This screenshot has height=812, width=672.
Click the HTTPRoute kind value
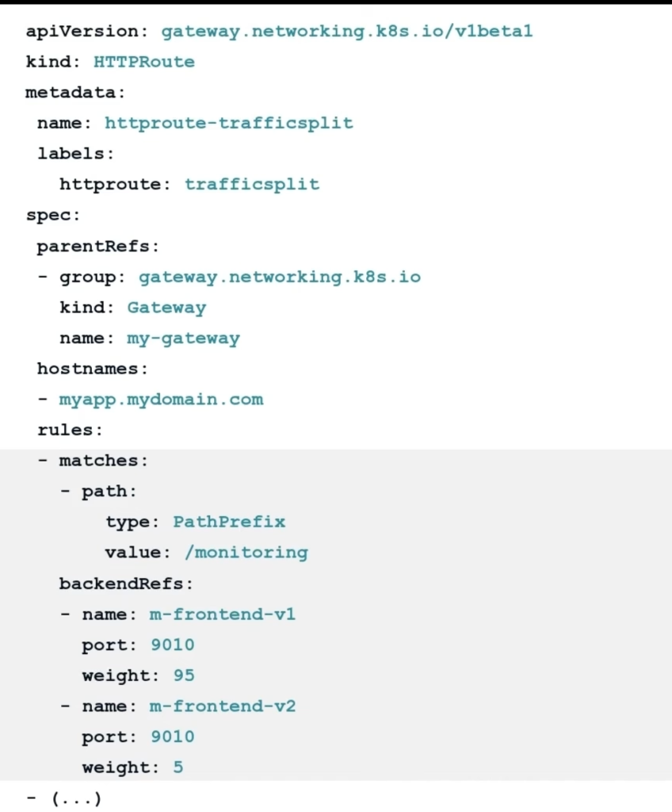[x=144, y=62]
